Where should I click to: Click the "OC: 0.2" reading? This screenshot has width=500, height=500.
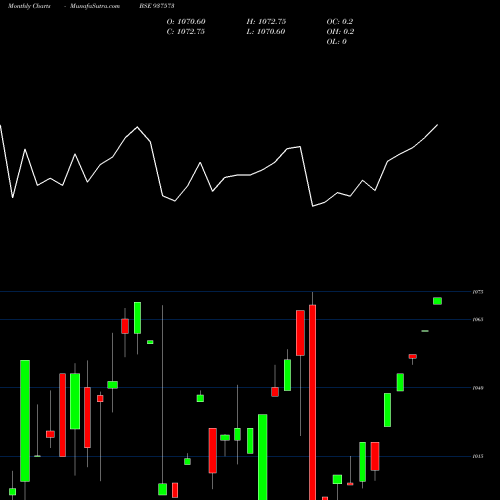point(340,22)
